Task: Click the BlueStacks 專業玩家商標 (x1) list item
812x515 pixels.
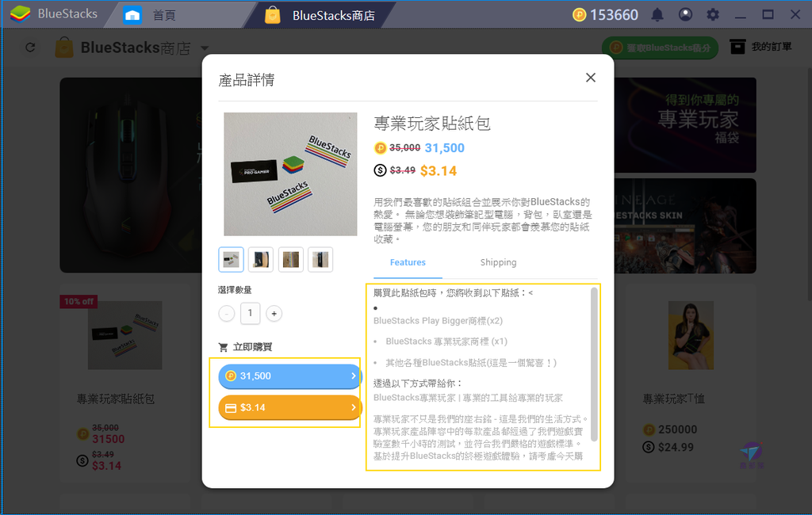Action: (446, 341)
